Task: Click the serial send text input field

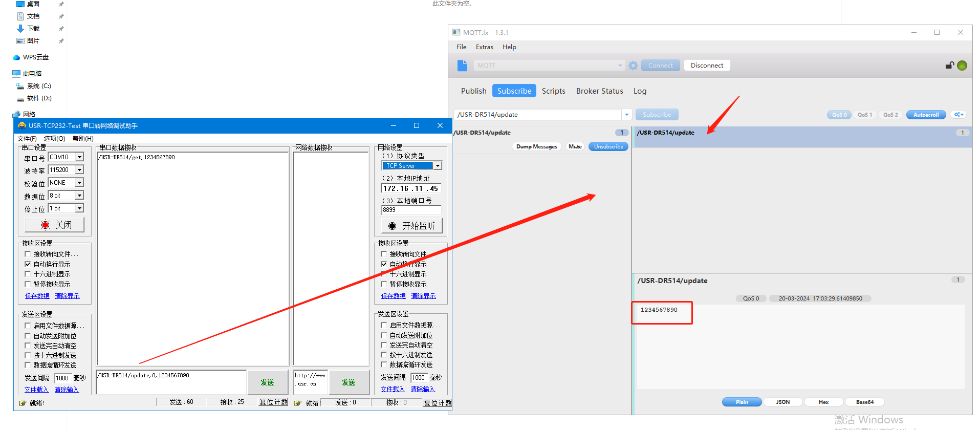Action: pos(171,382)
